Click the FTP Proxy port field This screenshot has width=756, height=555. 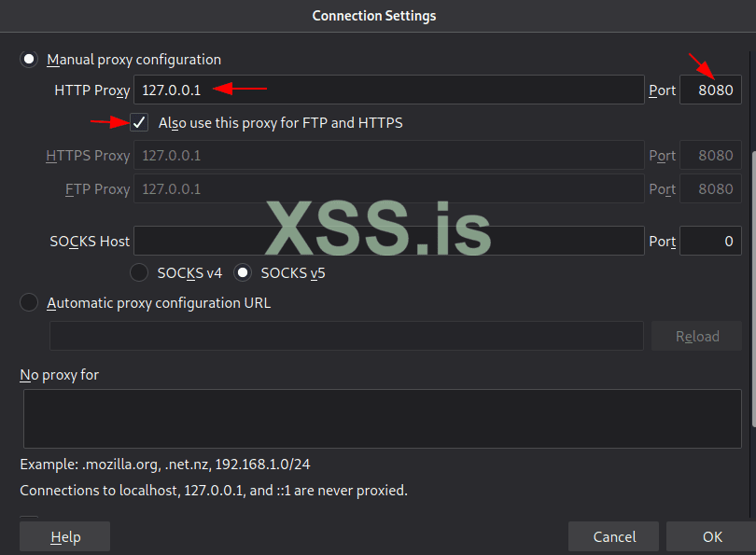(x=711, y=188)
